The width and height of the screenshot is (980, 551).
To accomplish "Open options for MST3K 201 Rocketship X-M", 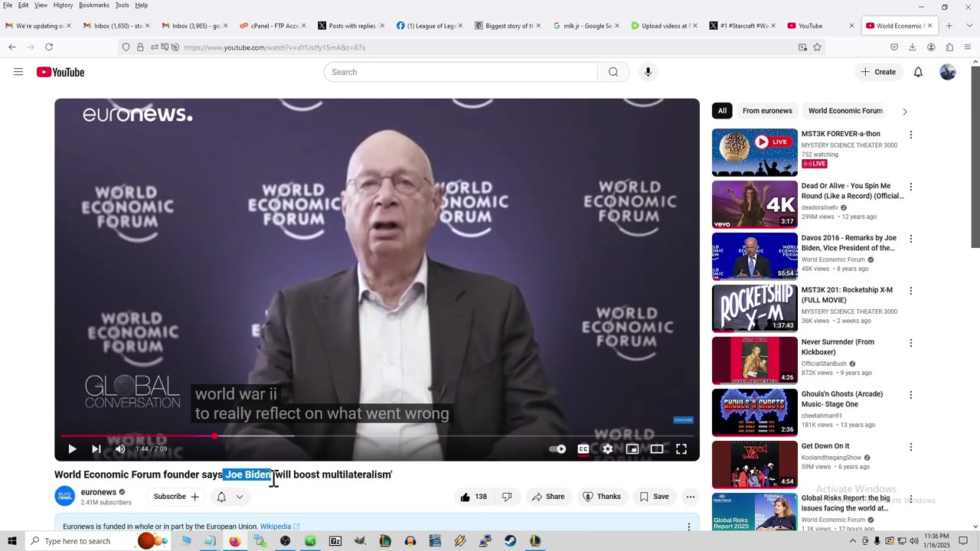I will pos(911,291).
